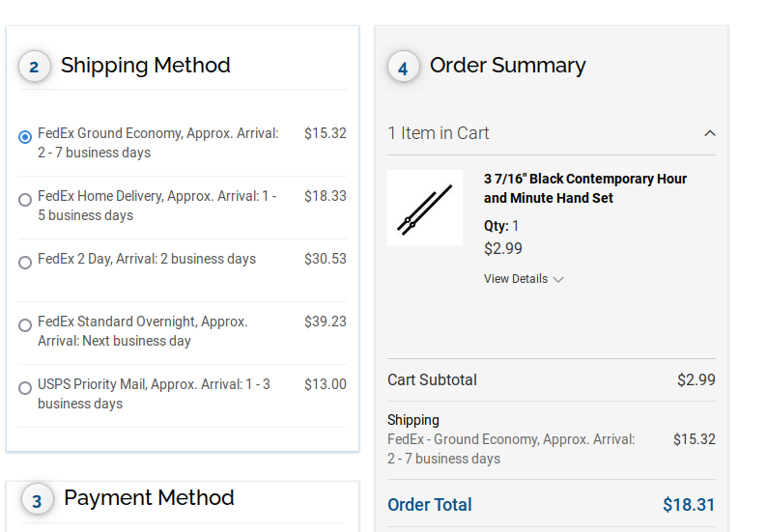The image size is (767, 532).
Task: Select USPS Priority Mail radio button
Action: [25, 388]
